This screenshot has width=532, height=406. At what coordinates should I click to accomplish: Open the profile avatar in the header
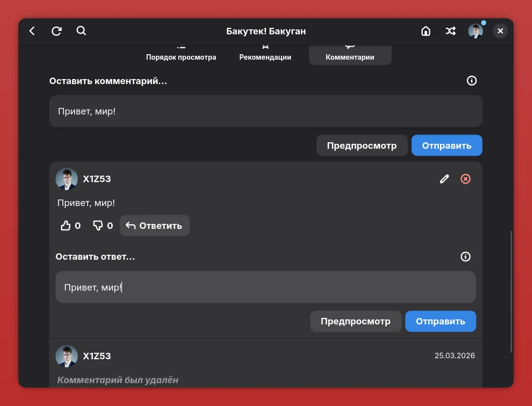pyautogui.click(x=475, y=31)
